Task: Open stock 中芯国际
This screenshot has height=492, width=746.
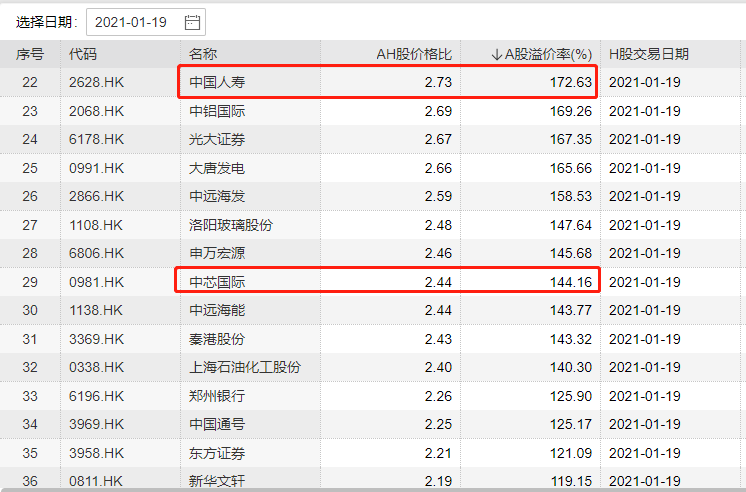Action: (217, 282)
